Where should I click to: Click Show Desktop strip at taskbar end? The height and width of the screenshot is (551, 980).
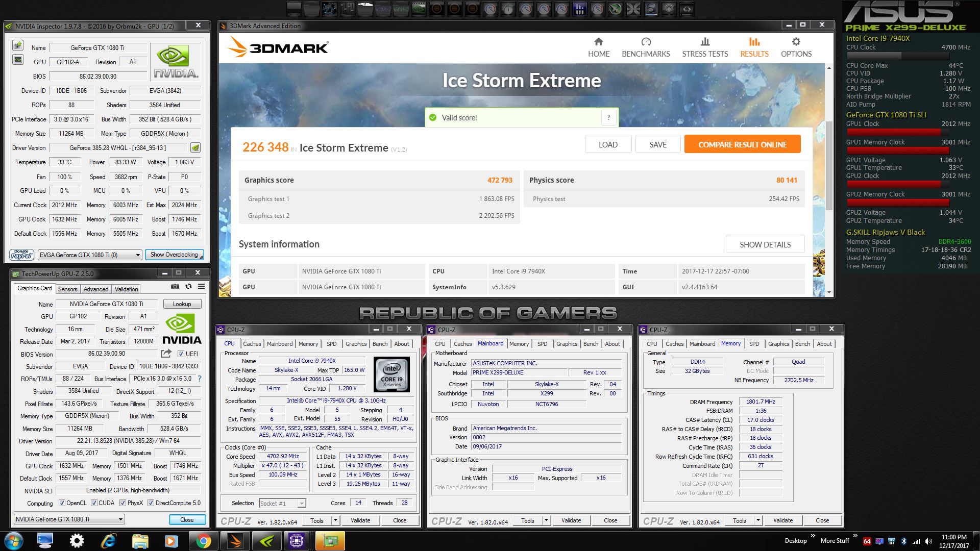coord(976,541)
